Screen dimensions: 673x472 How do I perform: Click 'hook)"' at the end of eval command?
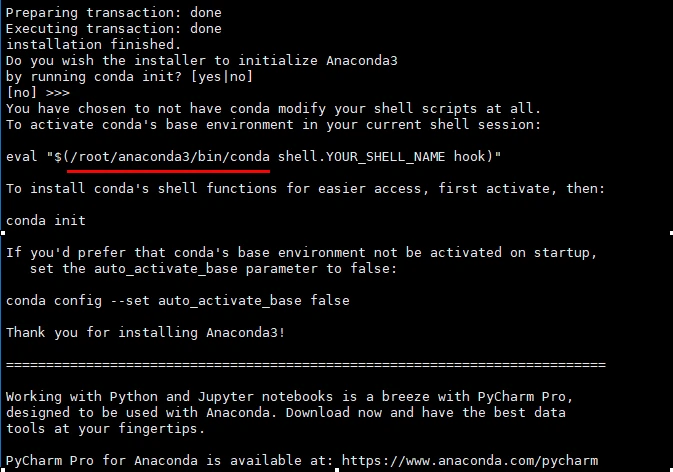tap(477, 157)
